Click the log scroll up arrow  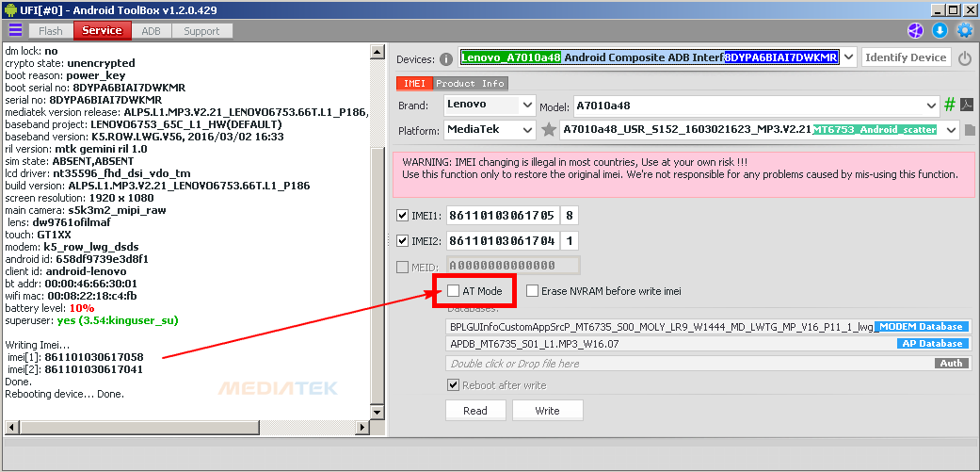coord(377,52)
